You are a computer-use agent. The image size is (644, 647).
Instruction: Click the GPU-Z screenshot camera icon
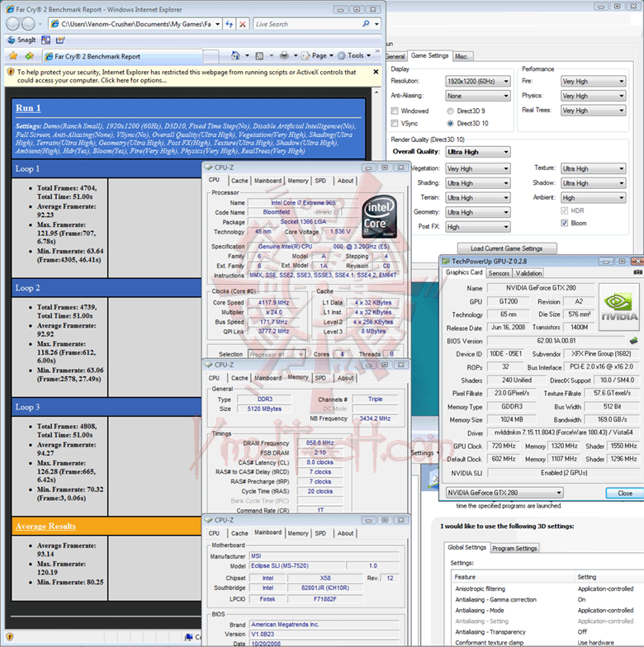pyautogui.click(x=637, y=272)
